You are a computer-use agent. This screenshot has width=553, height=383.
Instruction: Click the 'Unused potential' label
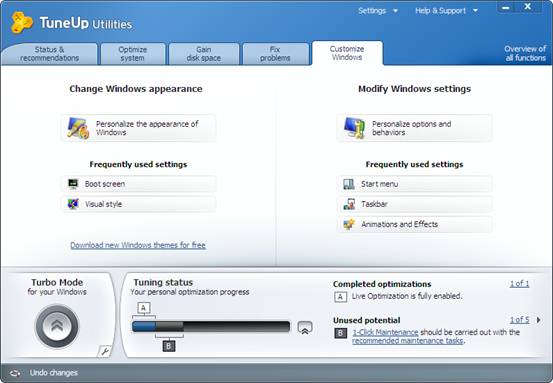click(x=366, y=320)
